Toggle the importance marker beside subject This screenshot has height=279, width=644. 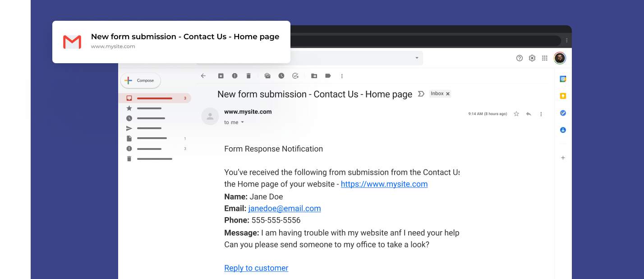(421, 94)
